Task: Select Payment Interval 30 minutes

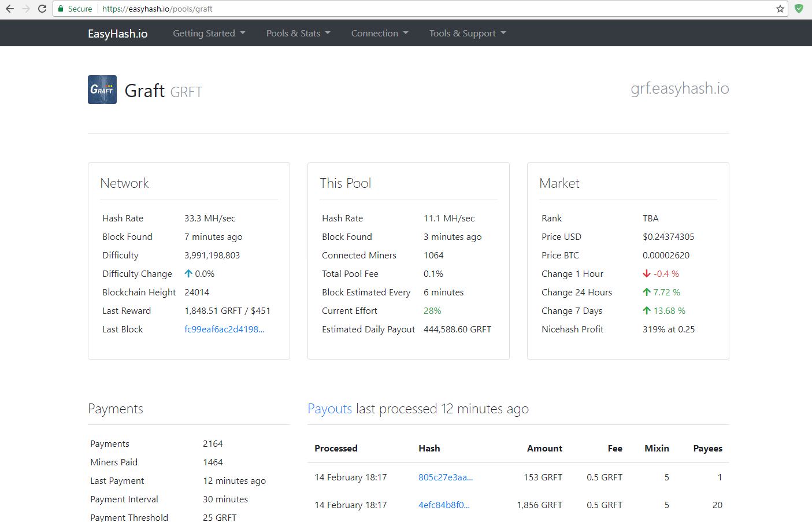Action: coord(225,499)
